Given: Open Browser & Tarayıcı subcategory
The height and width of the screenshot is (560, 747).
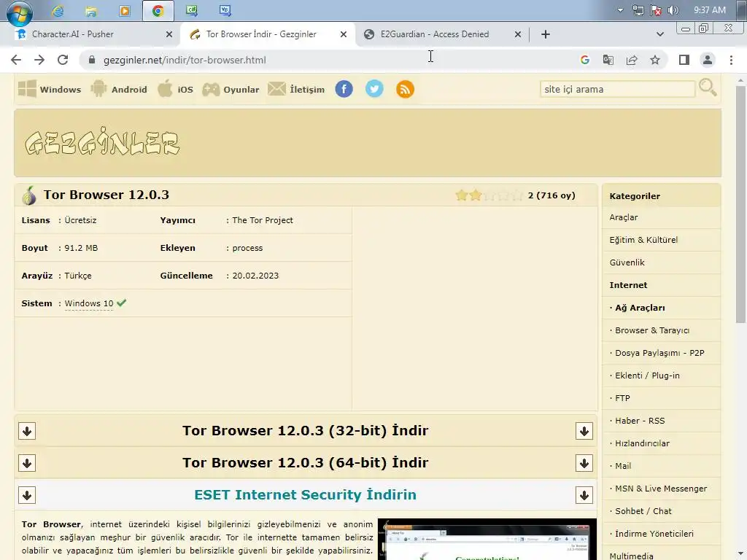Looking at the screenshot, I should (x=651, y=330).
